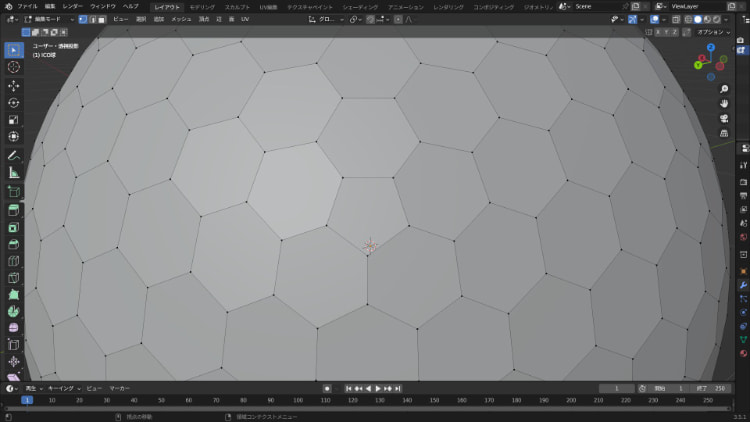
Task: Choose the Move tool
Action: coord(14,86)
